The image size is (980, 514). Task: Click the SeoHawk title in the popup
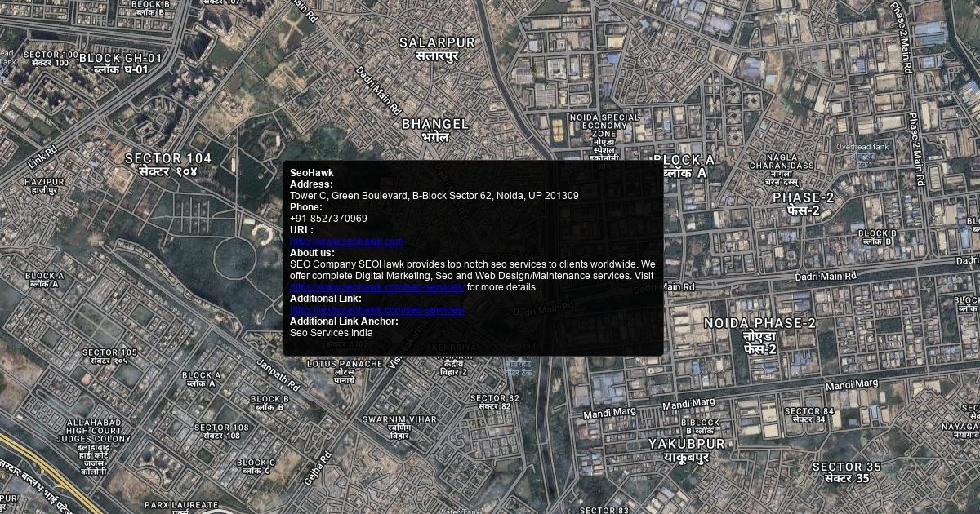pyautogui.click(x=312, y=173)
